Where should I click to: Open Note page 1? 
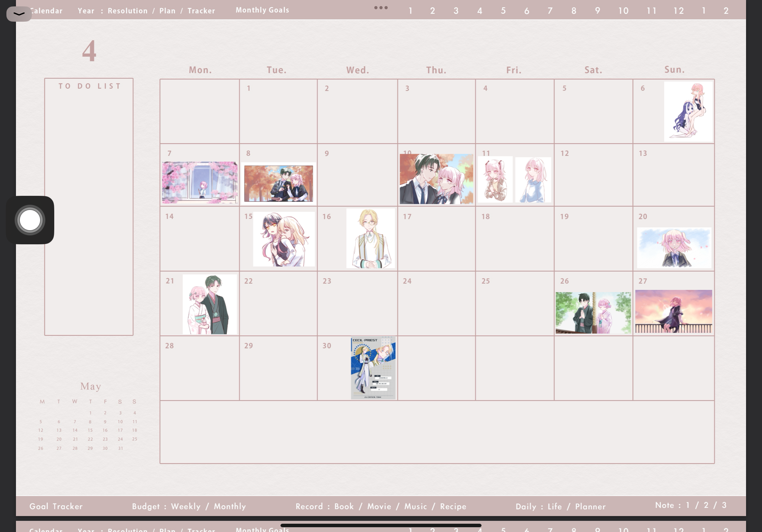[x=688, y=505]
